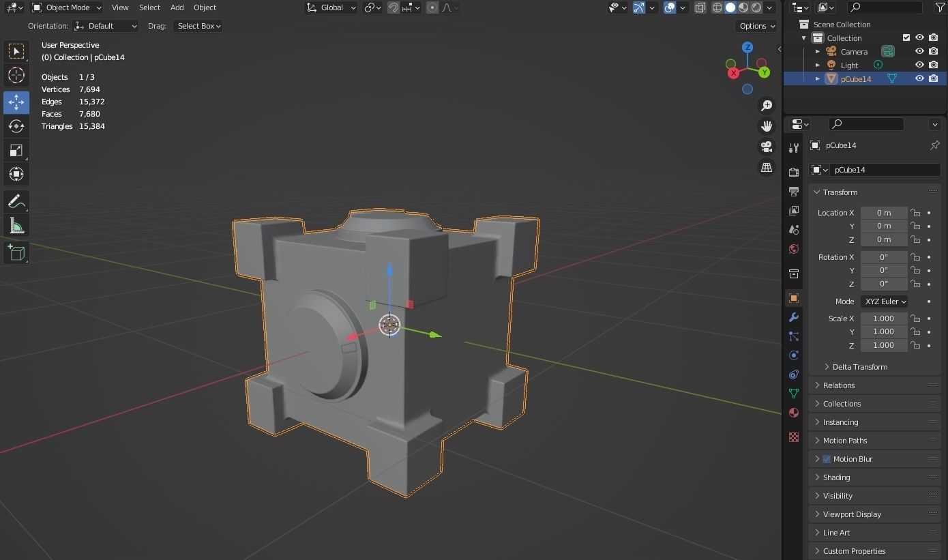Click the pCube14 object name field

click(885, 170)
